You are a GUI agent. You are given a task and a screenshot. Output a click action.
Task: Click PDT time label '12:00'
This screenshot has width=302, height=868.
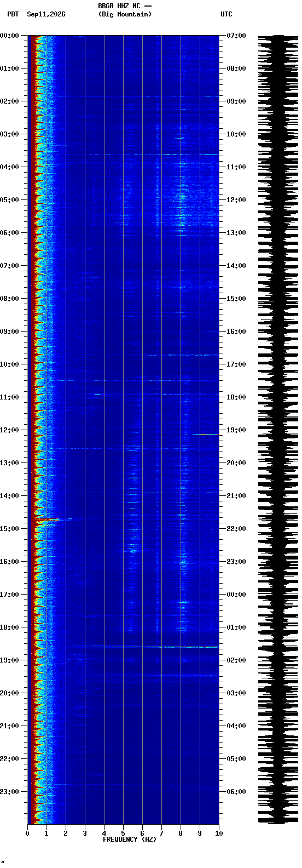click(x=9, y=430)
